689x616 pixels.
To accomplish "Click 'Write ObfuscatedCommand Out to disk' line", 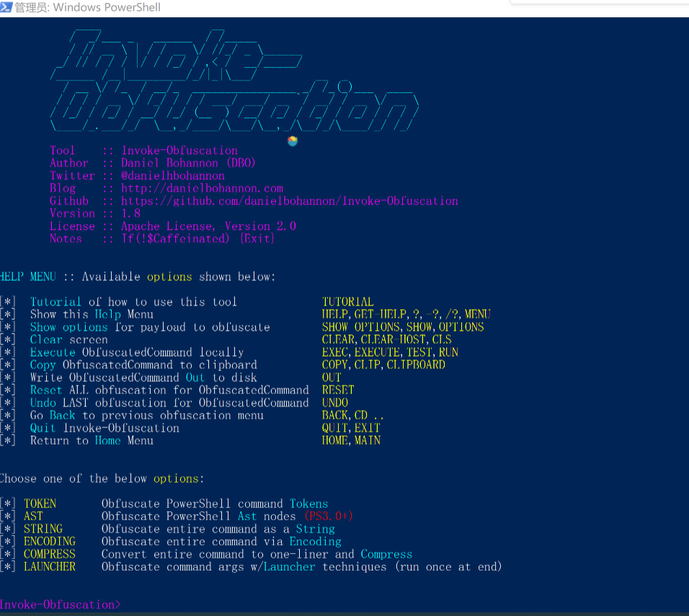I will tap(143, 378).
